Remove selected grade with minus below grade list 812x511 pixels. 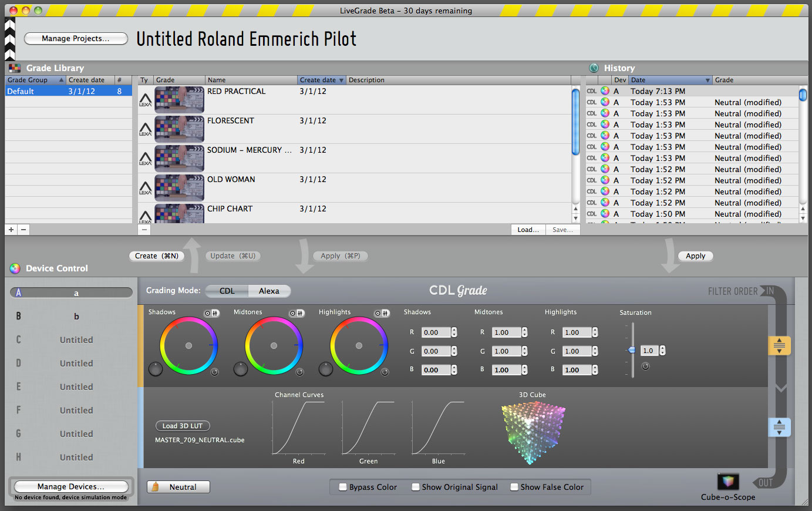pos(144,230)
